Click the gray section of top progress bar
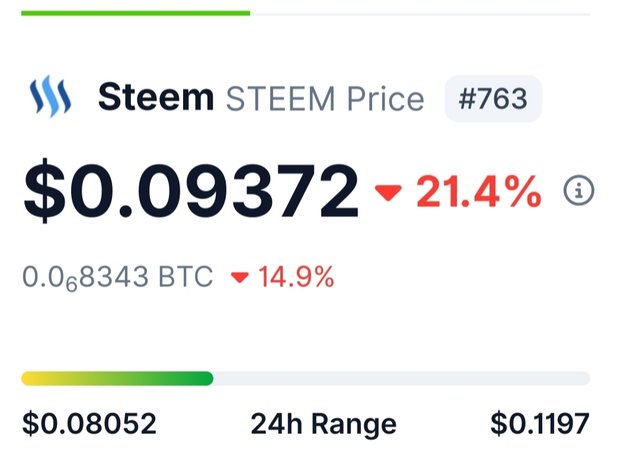Viewport: 640px width, 461px height. coord(420,13)
